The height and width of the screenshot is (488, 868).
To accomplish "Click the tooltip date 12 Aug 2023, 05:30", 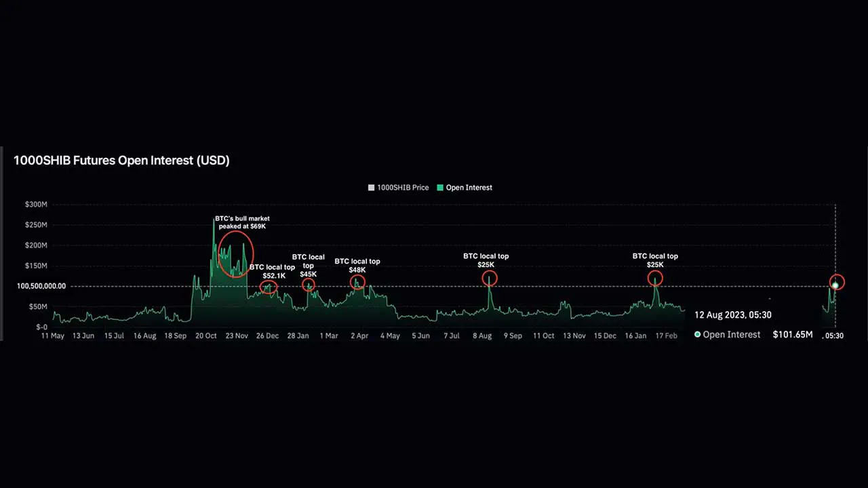I will click(732, 315).
